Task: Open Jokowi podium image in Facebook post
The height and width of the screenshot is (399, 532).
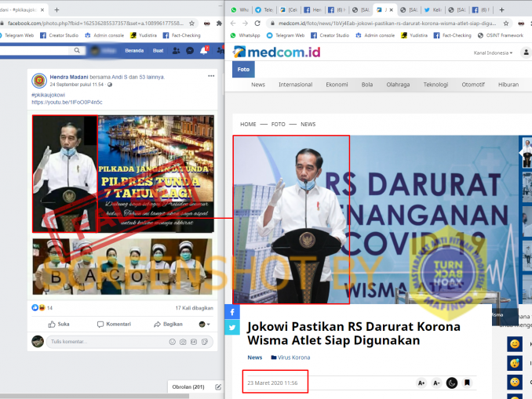Action: [65, 173]
